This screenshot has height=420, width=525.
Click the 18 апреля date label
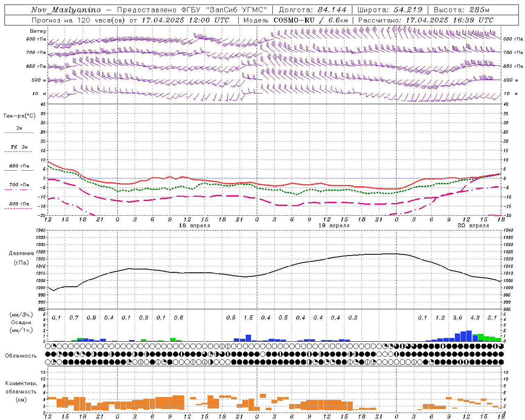[x=194, y=225]
